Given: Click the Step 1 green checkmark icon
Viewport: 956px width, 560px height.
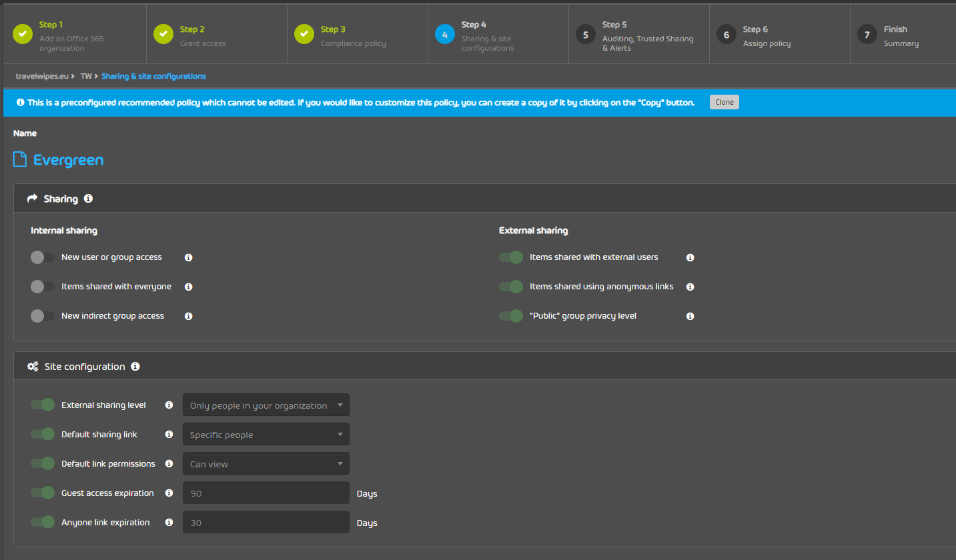Looking at the screenshot, I should click(x=22, y=34).
